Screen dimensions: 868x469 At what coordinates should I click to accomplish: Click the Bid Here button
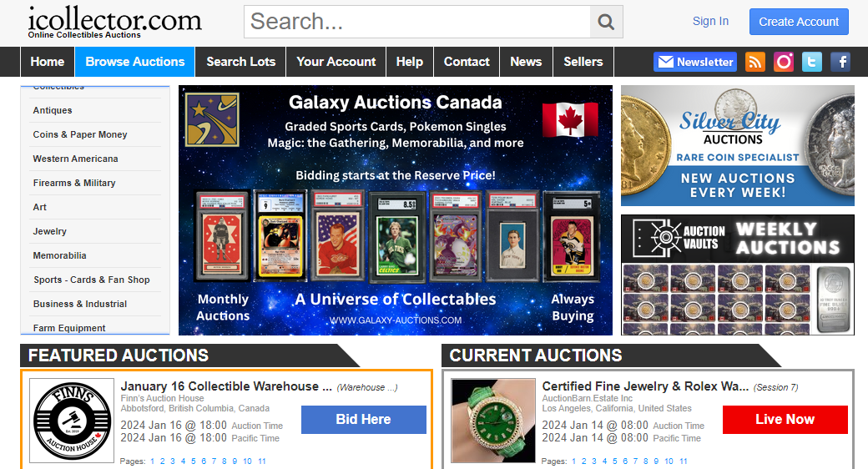[364, 420]
